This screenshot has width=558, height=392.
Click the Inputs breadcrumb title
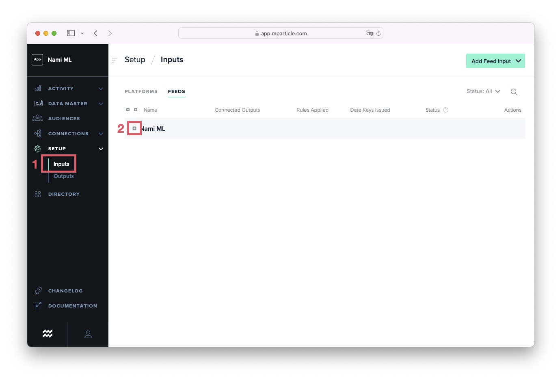[x=172, y=60]
